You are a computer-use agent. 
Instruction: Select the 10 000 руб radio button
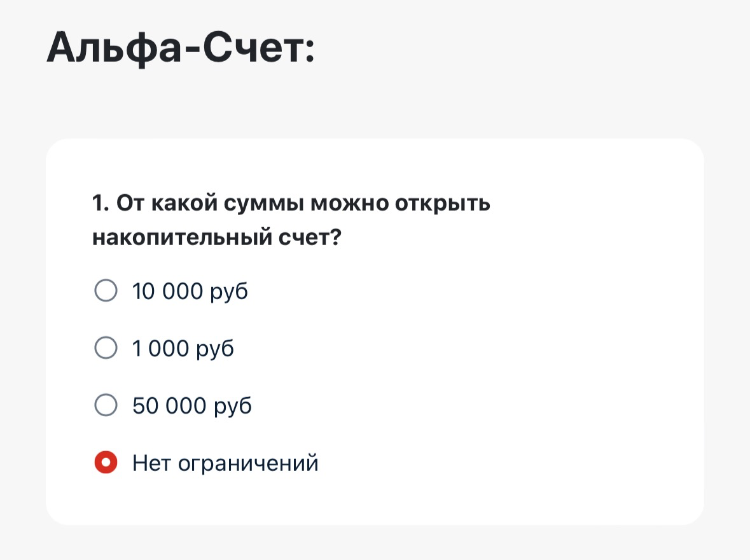[106, 291]
